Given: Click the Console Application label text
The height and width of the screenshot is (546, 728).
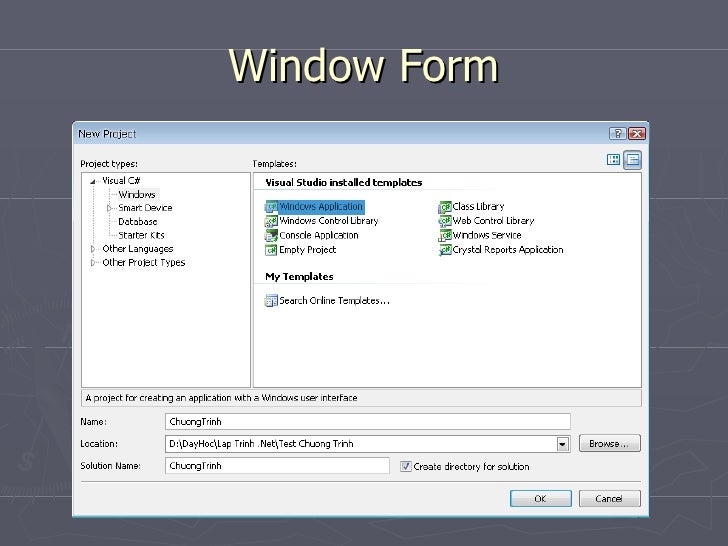Looking at the screenshot, I should pos(319,235).
